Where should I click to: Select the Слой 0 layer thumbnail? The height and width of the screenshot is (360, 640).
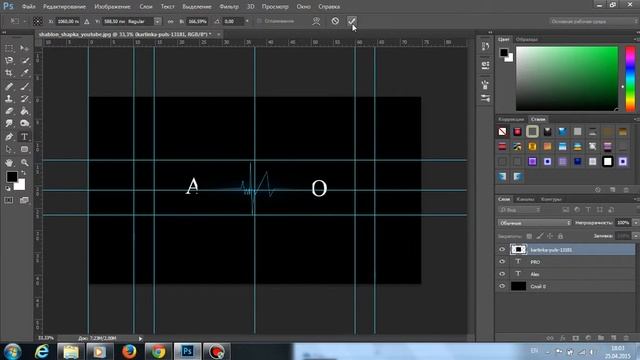[518, 286]
